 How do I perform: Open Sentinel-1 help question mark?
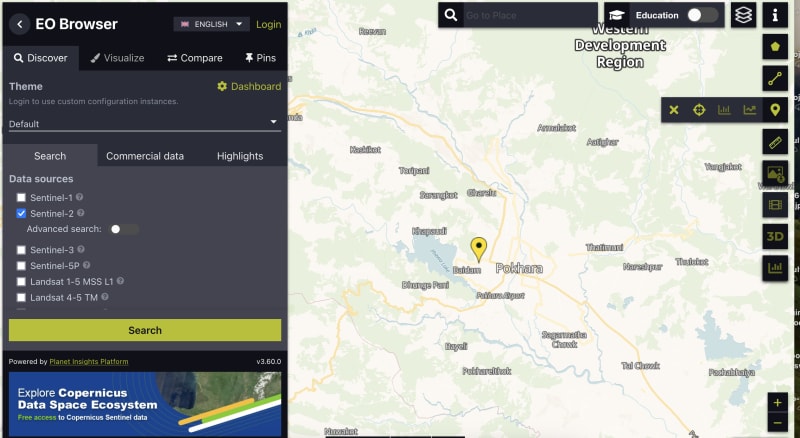80,197
